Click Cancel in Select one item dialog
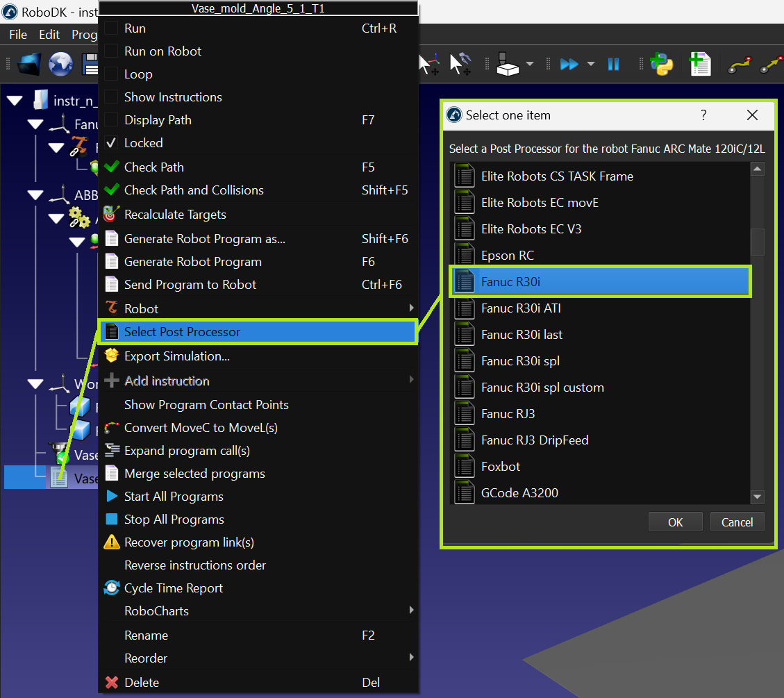Viewport: 784px width, 698px height. point(737,522)
